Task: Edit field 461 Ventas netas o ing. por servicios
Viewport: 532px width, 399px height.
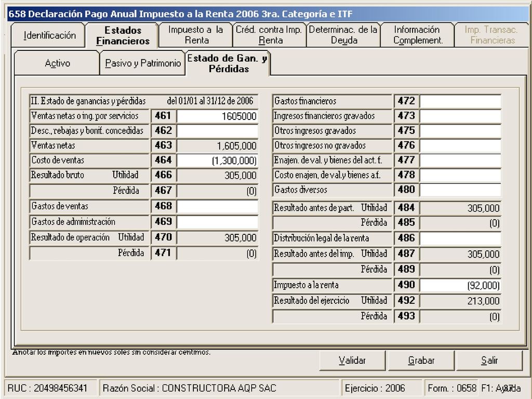Action: 218,116
